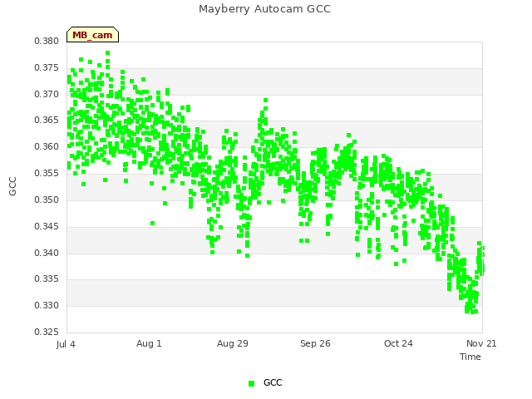The width and height of the screenshot is (532, 399).
Task: Click the MB_cam tab label
Action: point(92,35)
